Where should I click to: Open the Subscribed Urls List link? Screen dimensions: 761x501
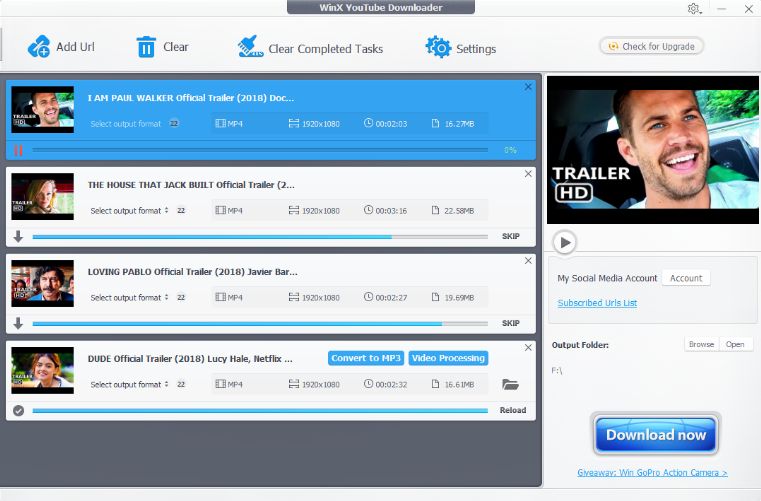click(597, 303)
